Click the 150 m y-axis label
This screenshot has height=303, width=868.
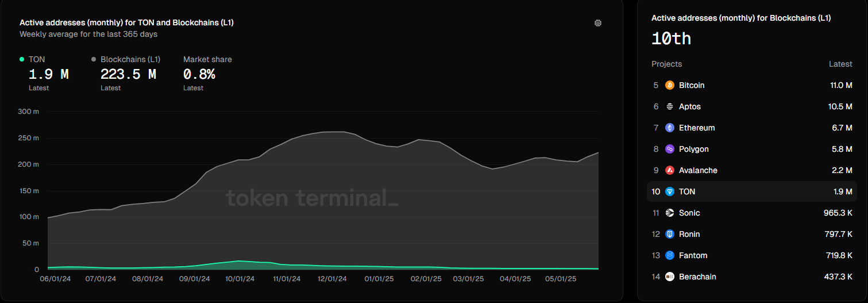pos(28,191)
